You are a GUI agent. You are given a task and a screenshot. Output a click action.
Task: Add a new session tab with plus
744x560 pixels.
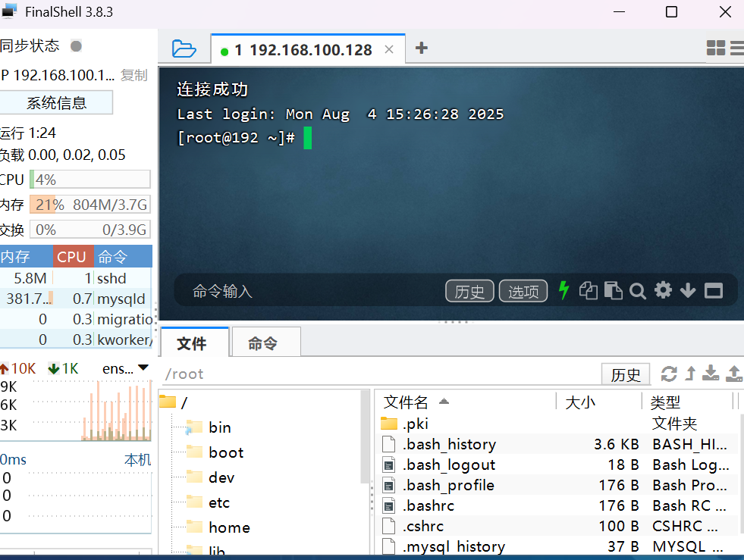pos(422,48)
